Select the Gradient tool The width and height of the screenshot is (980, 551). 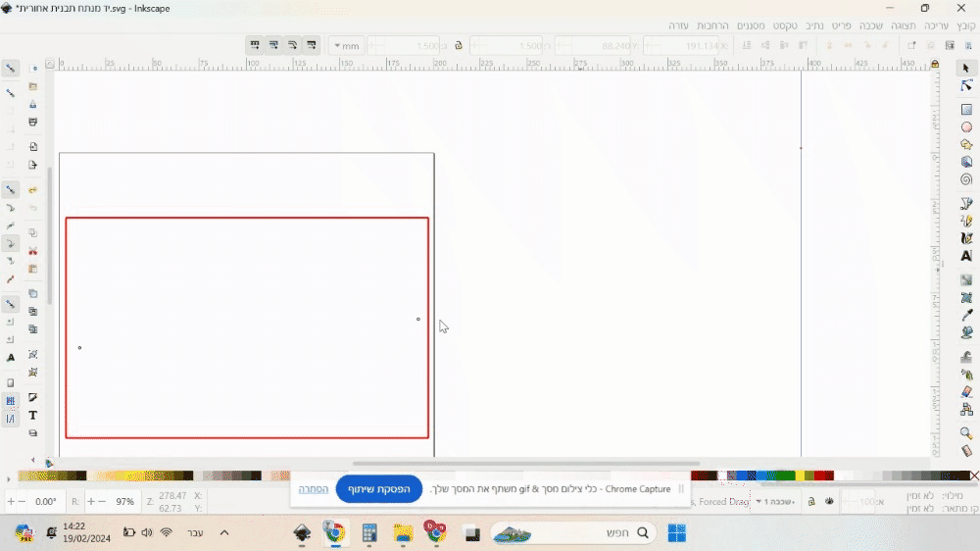click(966, 279)
